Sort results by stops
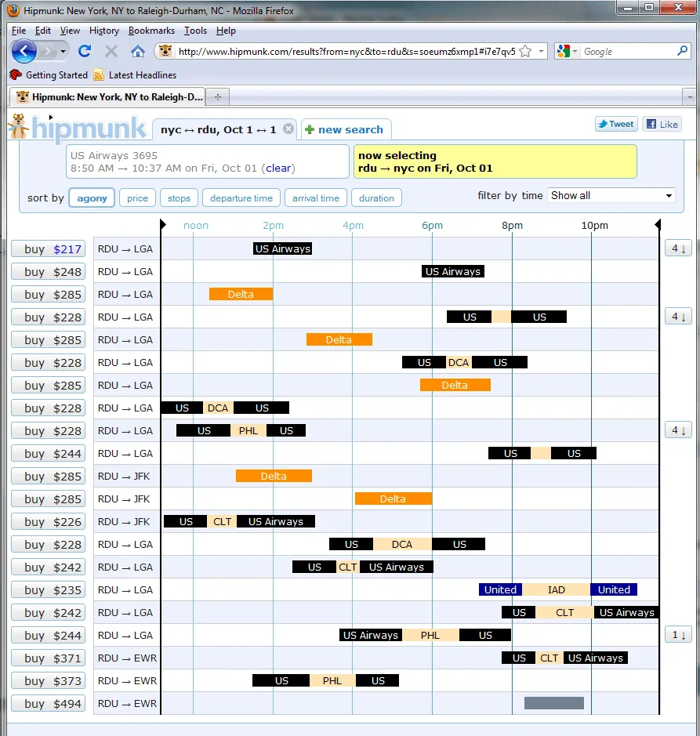Image resolution: width=700 pixels, height=736 pixels. click(x=179, y=198)
